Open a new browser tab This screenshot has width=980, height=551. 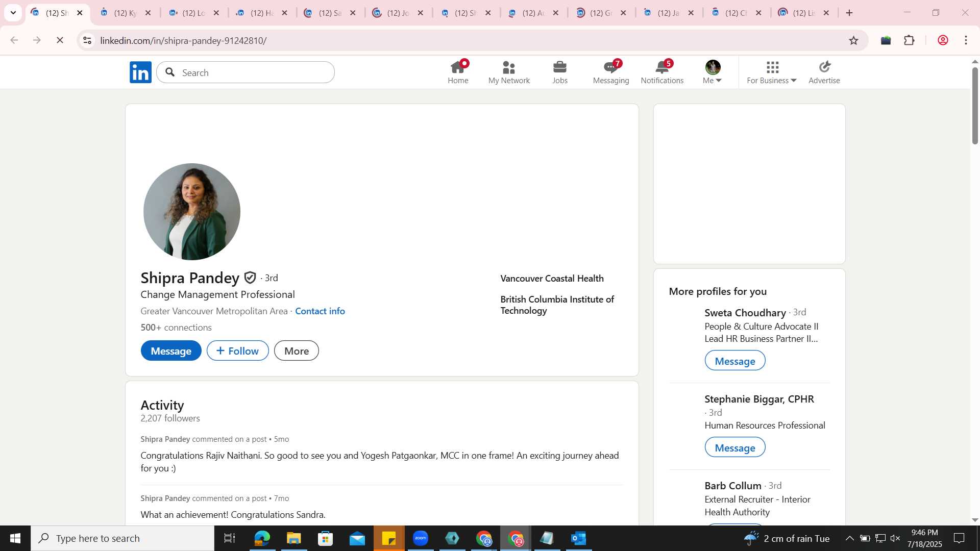(849, 13)
